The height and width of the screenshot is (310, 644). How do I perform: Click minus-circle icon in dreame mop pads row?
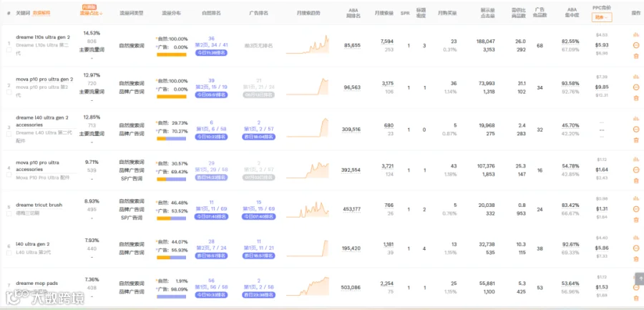click(636, 287)
